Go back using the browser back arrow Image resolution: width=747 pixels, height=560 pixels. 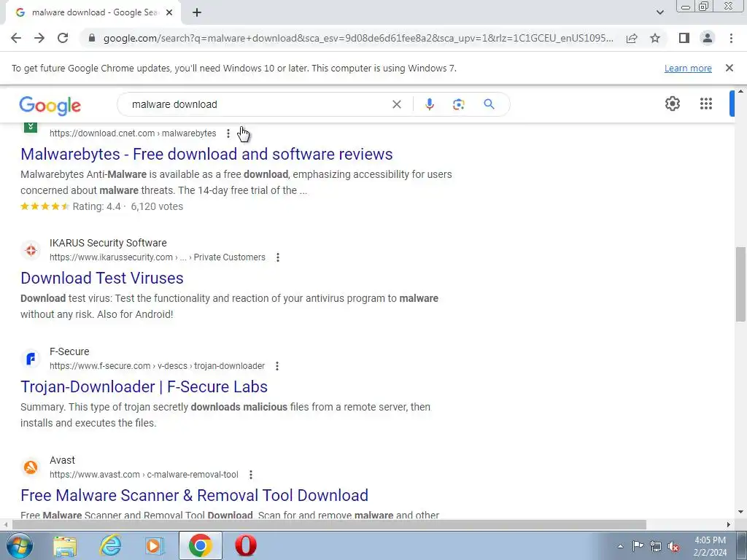click(16, 38)
